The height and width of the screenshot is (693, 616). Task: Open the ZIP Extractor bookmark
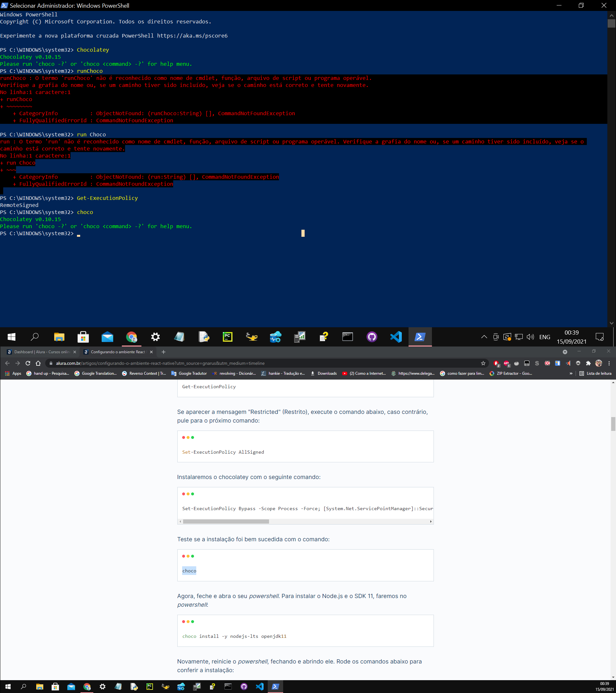(511, 373)
